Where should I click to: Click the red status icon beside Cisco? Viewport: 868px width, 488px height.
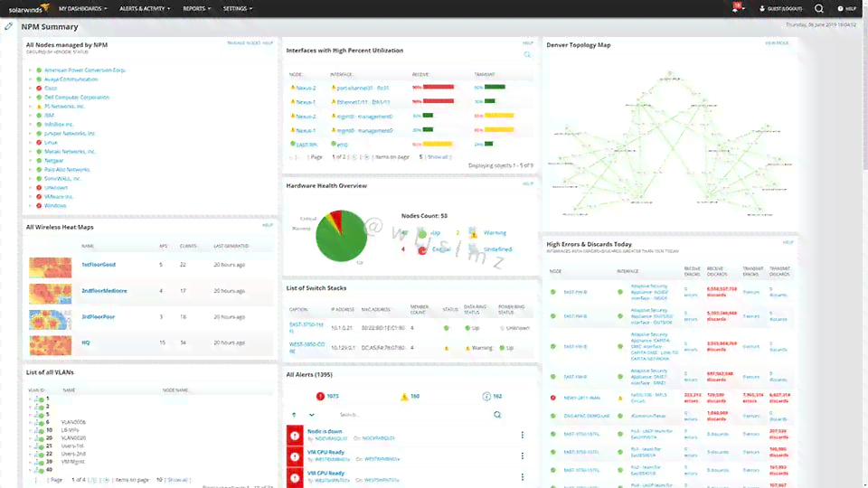39,88
